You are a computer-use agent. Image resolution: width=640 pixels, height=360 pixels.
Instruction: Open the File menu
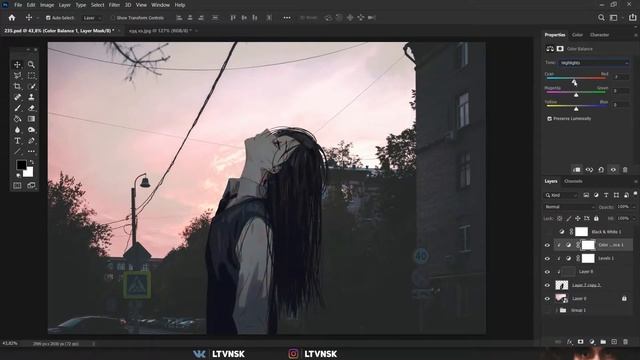click(18, 5)
